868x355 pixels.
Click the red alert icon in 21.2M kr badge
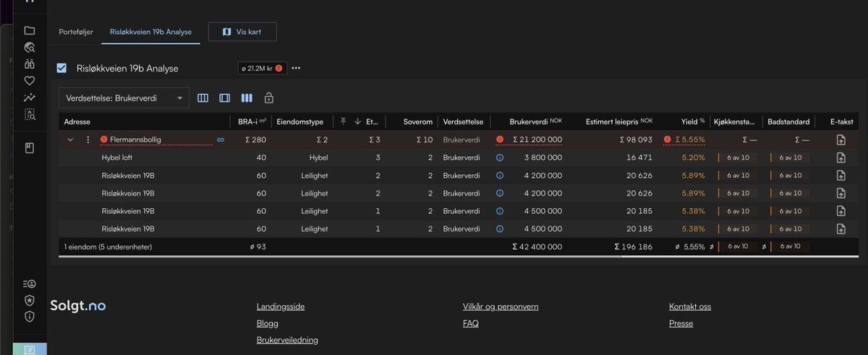279,68
